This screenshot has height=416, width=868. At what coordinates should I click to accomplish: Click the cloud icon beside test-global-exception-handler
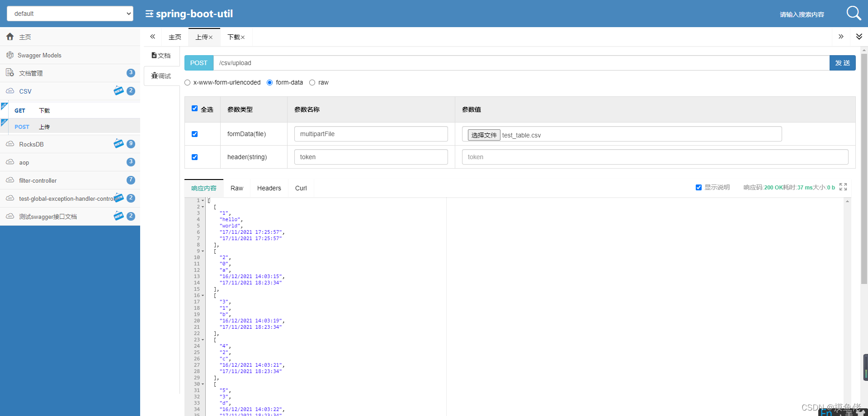pos(10,198)
